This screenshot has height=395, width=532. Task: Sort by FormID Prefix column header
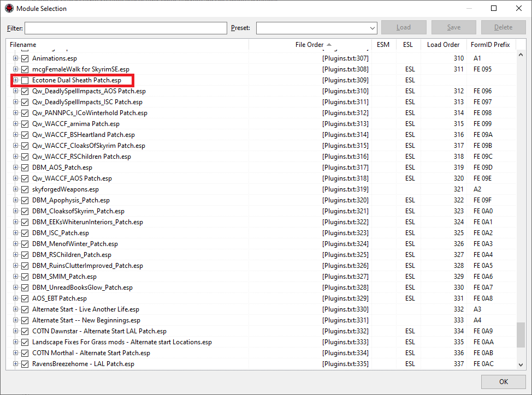tap(491, 45)
